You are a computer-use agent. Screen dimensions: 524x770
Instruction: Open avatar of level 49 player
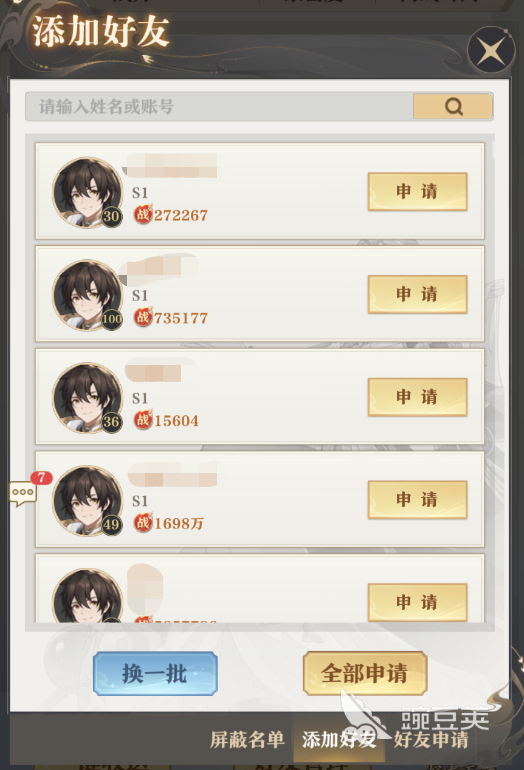click(87, 501)
